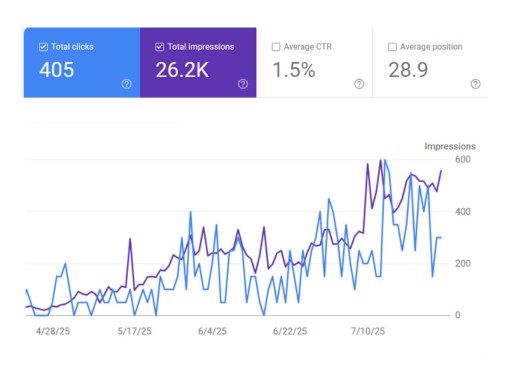Click the 405 total clicks value
The image size is (512, 384).
point(57,70)
